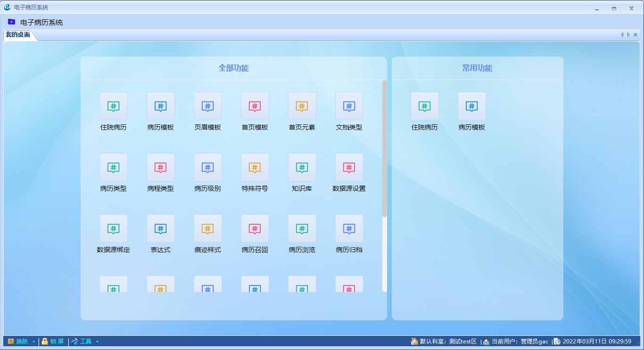Viewport: 644px width, 350px height.
Task: Open the 换肤 skin dropdown arrow
Action: tap(33, 342)
